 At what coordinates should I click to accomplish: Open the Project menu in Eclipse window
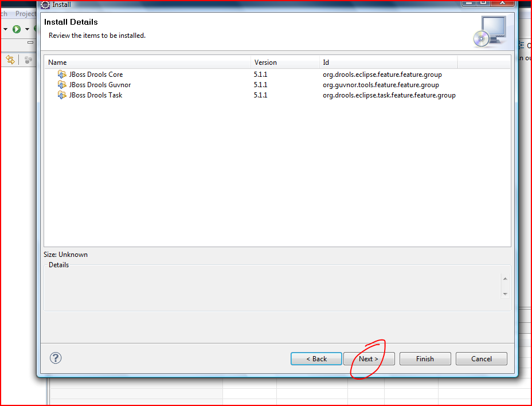pyautogui.click(x=26, y=14)
